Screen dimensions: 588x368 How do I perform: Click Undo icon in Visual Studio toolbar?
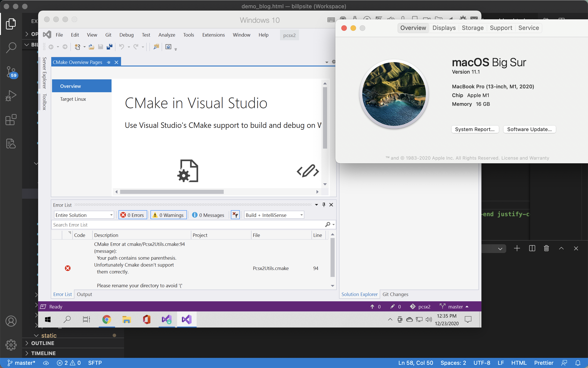[x=122, y=47]
